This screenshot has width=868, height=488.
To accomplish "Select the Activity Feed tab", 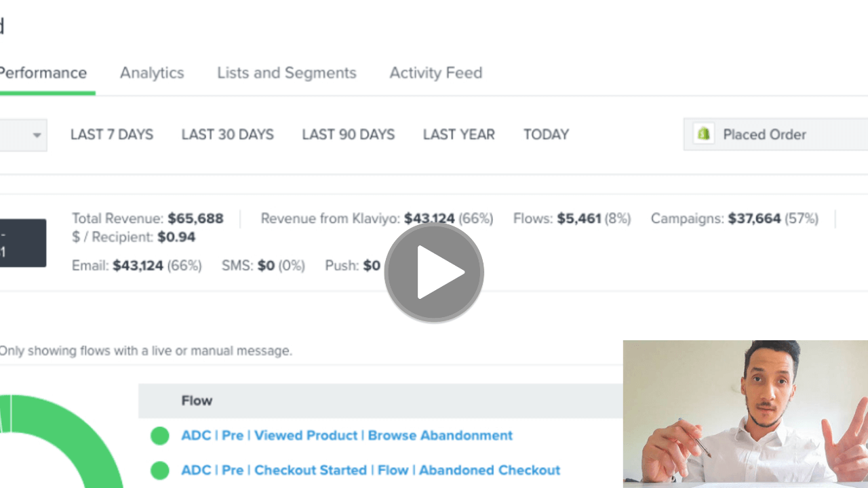I will pos(435,73).
